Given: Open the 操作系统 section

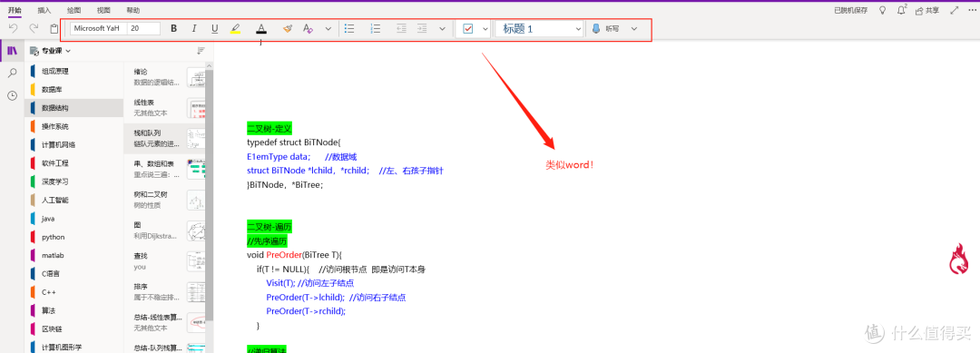Looking at the screenshot, I should [73, 127].
